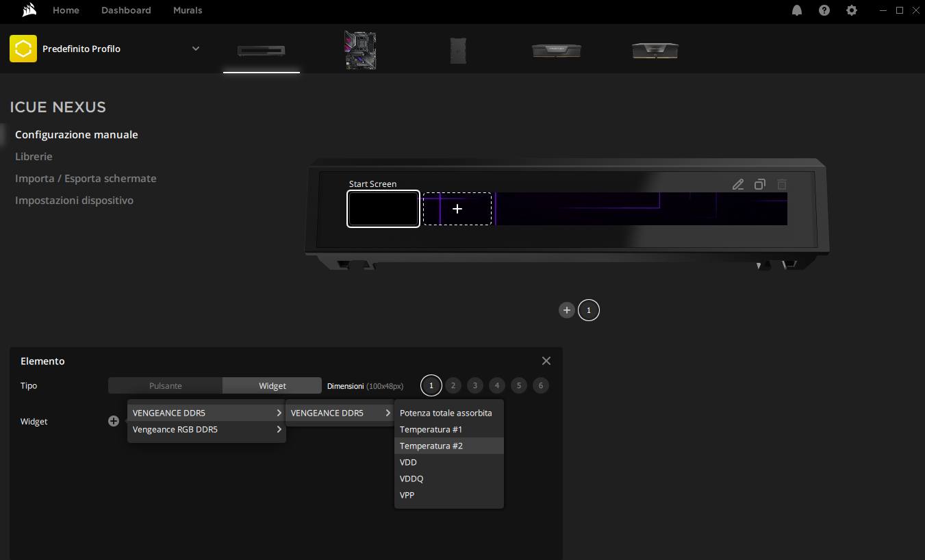The width and height of the screenshot is (925, 560).
Task: Click the purple NEXUS screen preview strip
Action: [x=641, y=209]
